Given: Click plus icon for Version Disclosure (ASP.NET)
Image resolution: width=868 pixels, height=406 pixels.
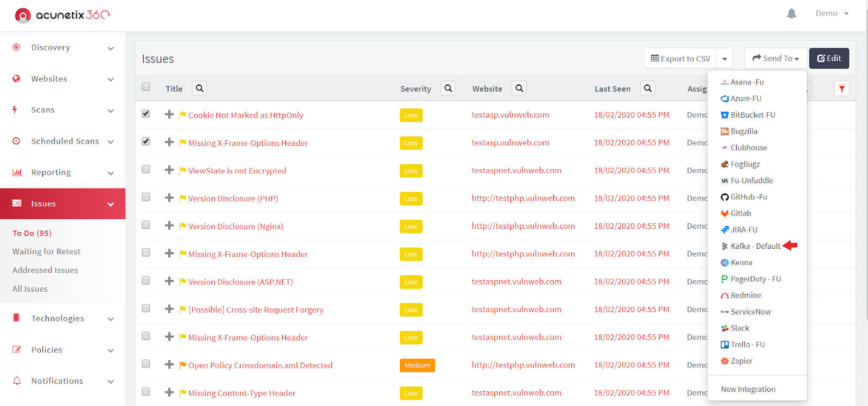Looking at the screenshot, I should pyautogui.click(x=169, y=281).
